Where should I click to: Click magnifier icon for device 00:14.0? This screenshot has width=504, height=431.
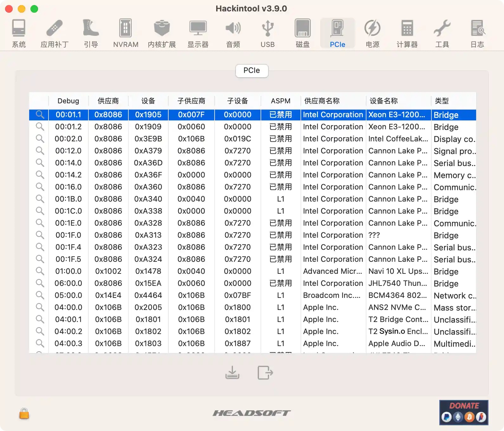click(x=40, y=163)
